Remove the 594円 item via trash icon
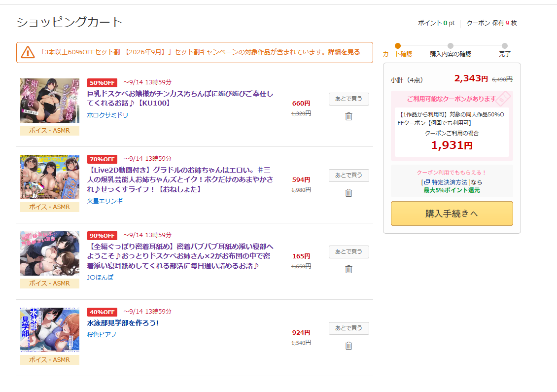 pos(348,193)
